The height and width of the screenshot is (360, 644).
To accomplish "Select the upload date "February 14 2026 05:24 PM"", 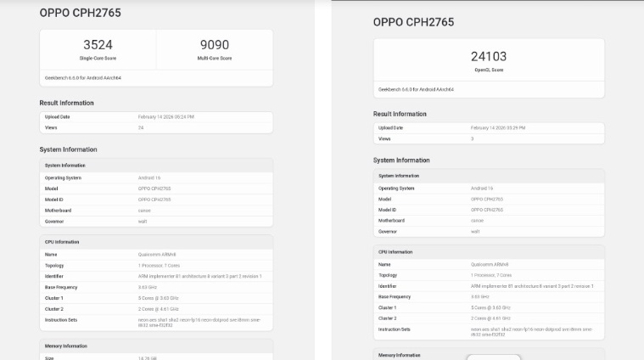I will 166,117.
